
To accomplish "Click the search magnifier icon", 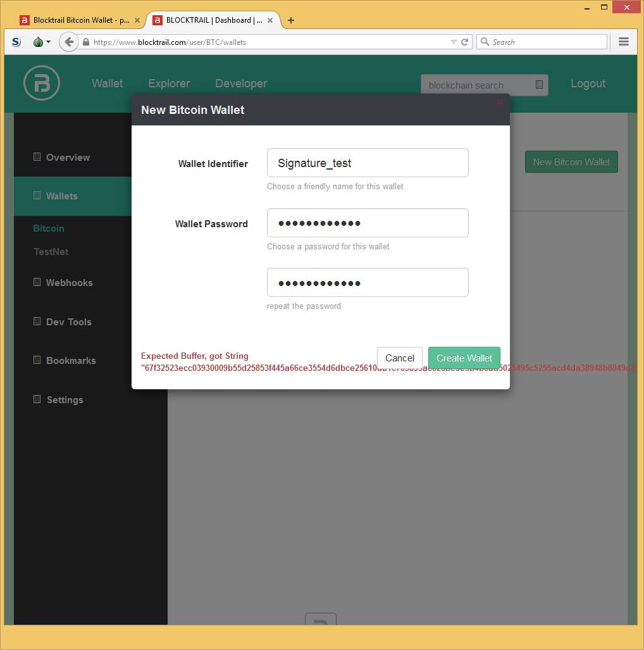I will point(485,42).
